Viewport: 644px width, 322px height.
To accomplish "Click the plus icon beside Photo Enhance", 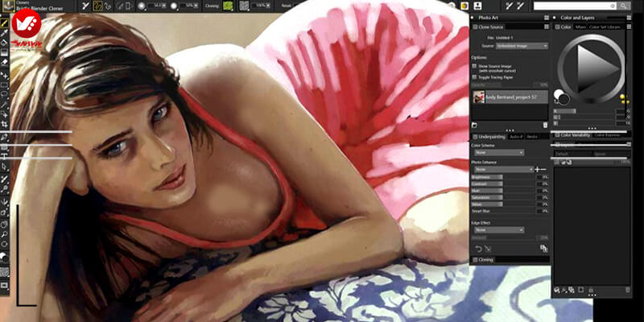I will click(538, 169).
